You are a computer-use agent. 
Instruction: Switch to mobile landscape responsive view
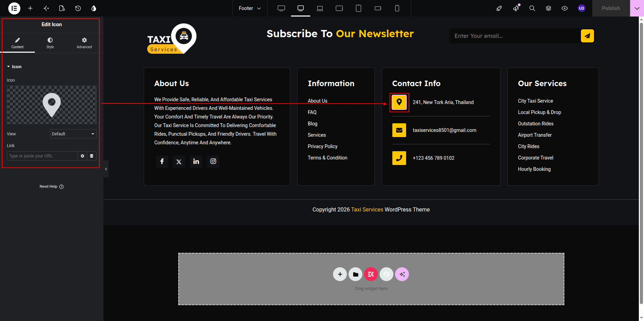pos(378,8)
